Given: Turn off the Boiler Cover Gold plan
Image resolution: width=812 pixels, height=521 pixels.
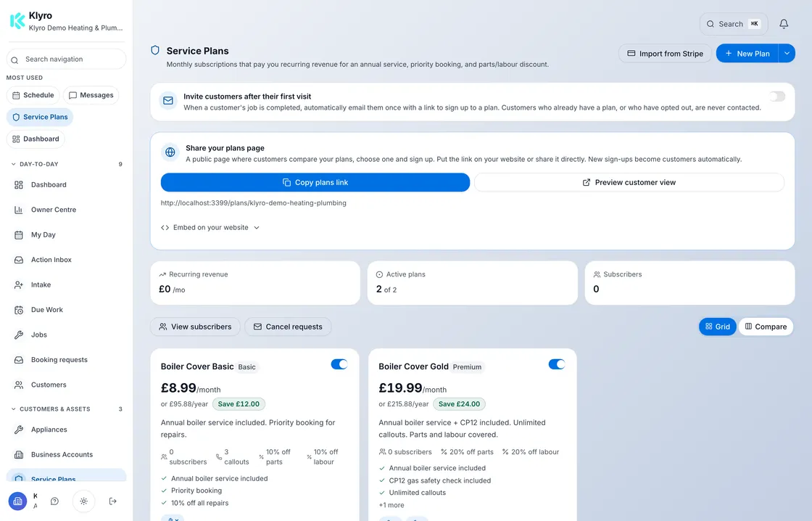Looking at the screenshot, I should coord(557,364).
